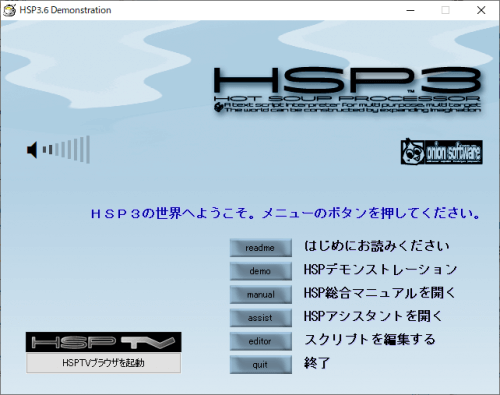Close the HSP3.6 Demonstration window

point(481,10)
